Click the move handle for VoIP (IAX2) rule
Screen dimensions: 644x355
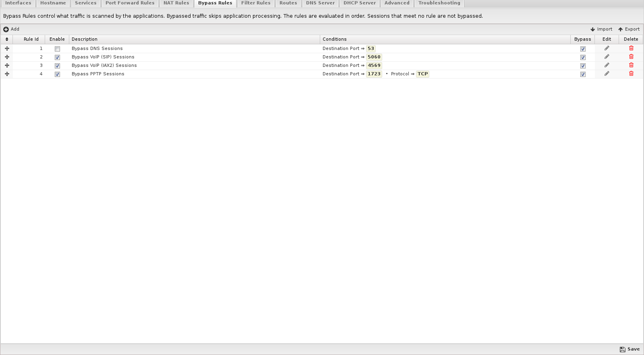pos(7,65)
